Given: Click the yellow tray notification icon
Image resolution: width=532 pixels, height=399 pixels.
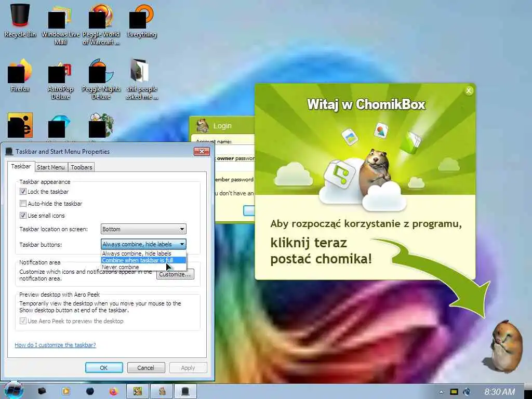Looking at the screenshot, I should tap(454, 392).
